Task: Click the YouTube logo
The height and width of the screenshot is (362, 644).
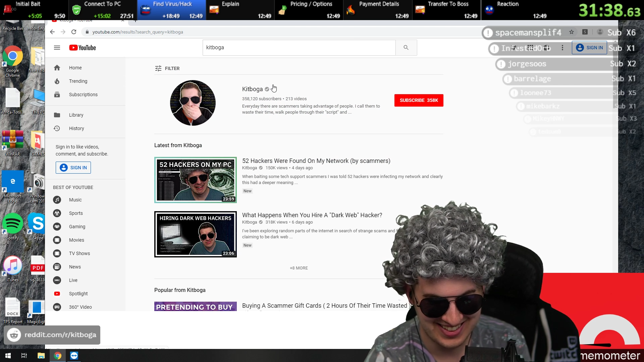Action: coord(83,48)
